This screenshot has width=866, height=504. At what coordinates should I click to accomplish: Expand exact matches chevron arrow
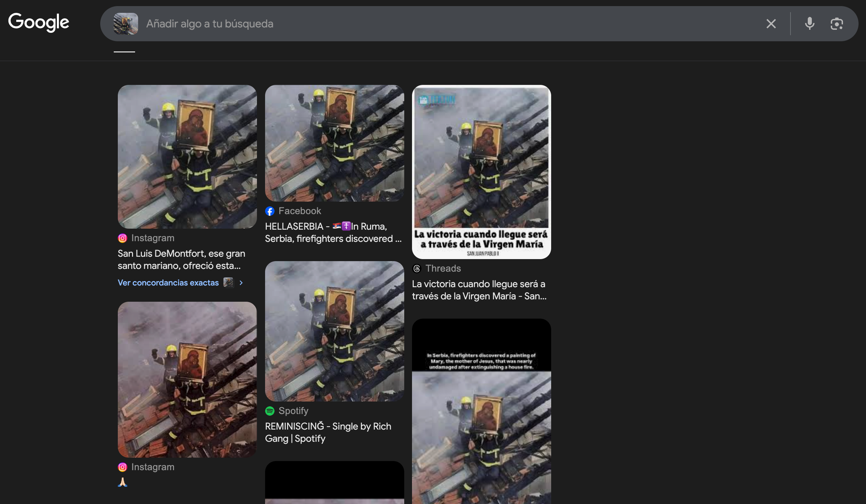coord(241,282)
